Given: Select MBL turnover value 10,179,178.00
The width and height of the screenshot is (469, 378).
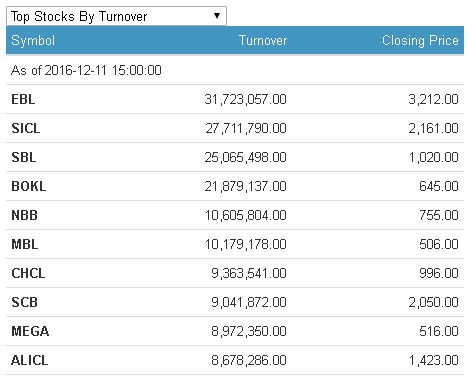Looking at the screenshot, I should [246, 244].
